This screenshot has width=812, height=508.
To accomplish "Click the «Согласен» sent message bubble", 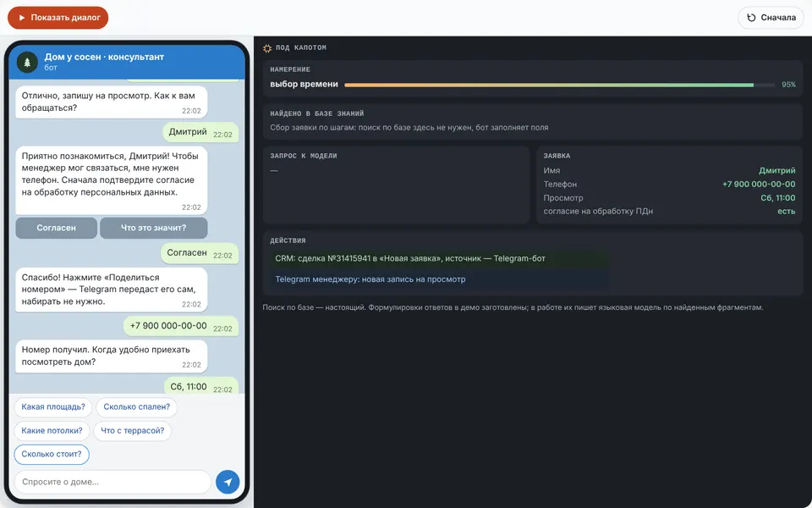I will (x=200, y=253).
